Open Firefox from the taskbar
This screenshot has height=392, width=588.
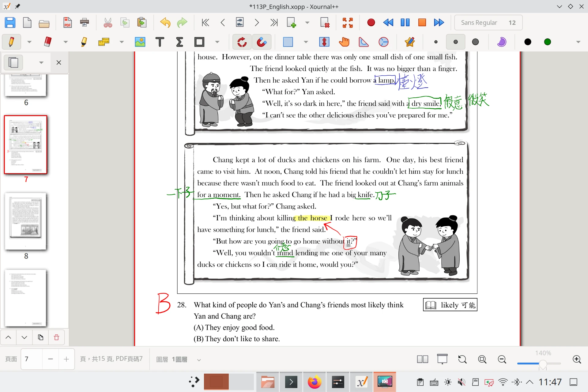tap(314, 382)
